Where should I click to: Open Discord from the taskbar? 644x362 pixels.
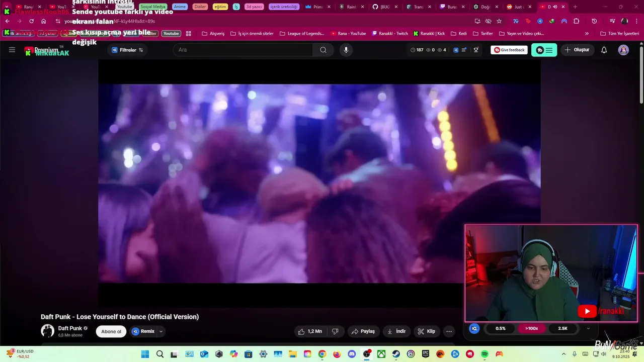pyautogui.click(x=352, y=354)
